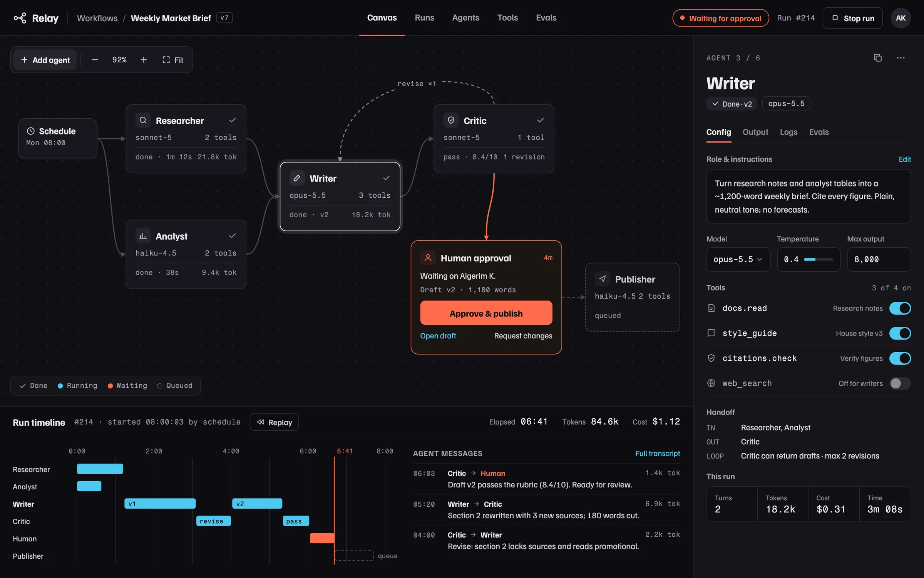Viewport: 924px width, 578px height.
Task: Click the Analyst node chart icon
Action: (x=143, y=236)
